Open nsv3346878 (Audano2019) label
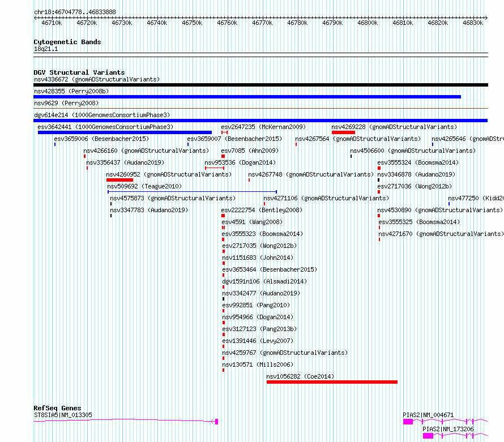This screenshot has height=442, width=504. click(x=416, y=174)
